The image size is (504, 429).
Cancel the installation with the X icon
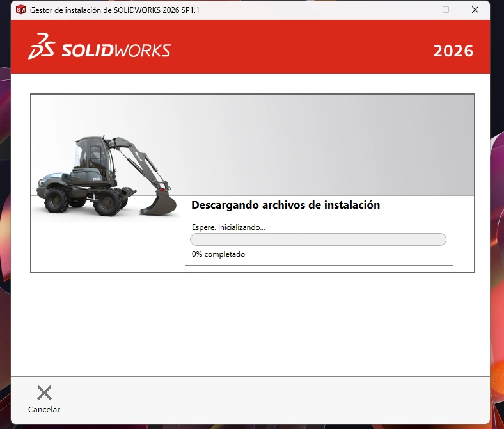[44, 393]
